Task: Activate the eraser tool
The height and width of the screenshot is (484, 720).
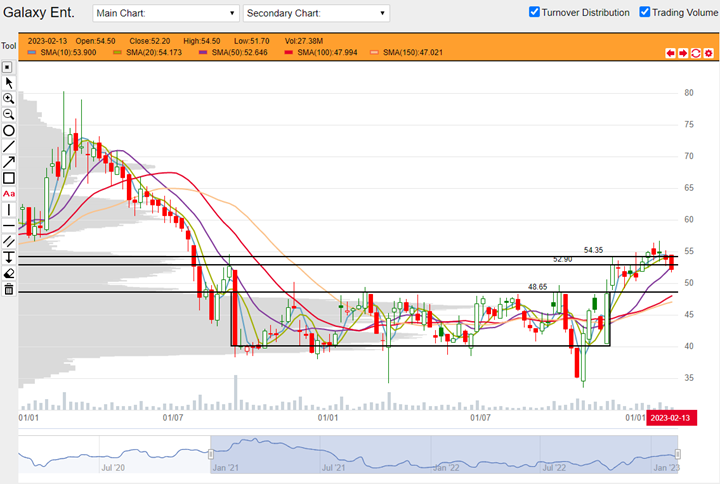Action: [x=9, y=273]
